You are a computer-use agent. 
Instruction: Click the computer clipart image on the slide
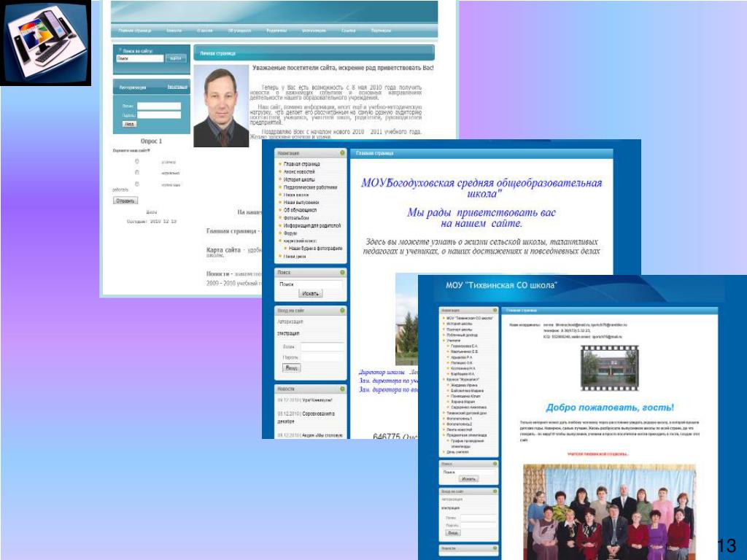coord(46,43)
